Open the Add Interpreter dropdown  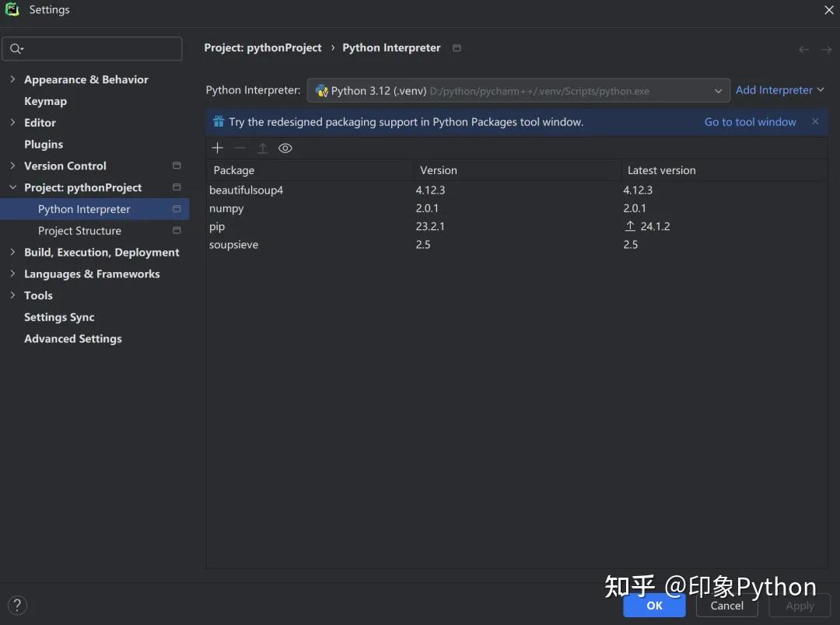tap(780, 89)
